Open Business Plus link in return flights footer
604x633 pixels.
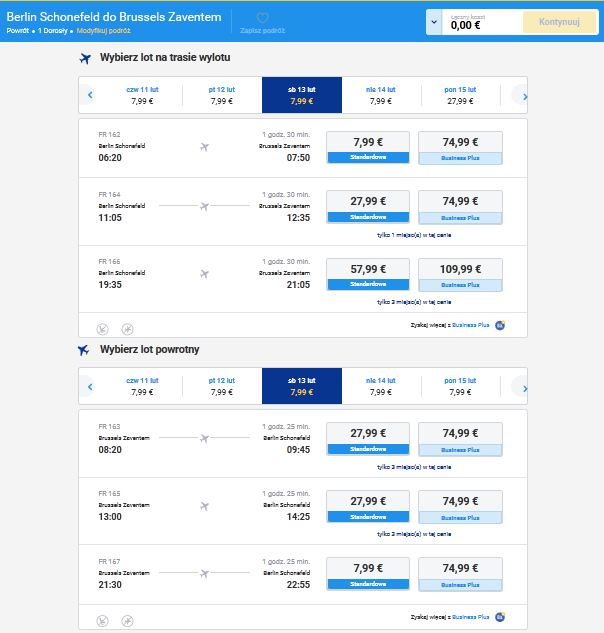(x=470, y=617)
